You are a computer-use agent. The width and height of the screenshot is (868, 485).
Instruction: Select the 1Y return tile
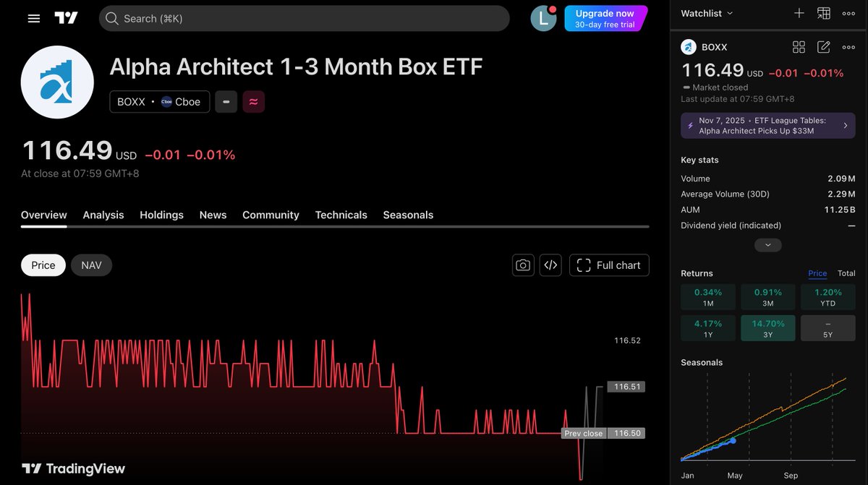tap(708, 328)
